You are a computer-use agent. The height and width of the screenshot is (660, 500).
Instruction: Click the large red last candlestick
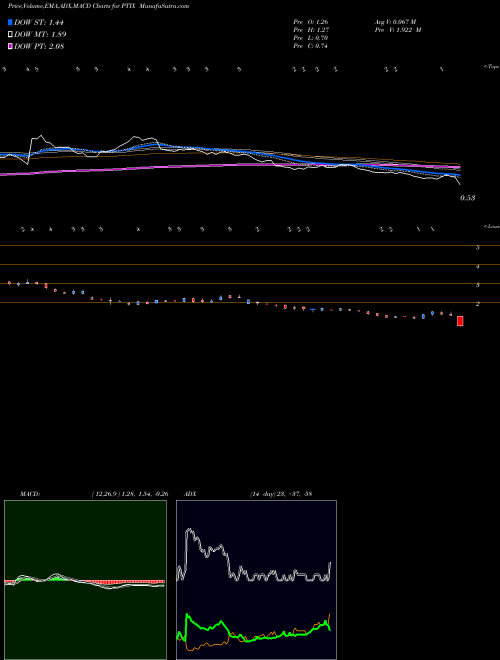pyautogui.click(x=460, y=321)
